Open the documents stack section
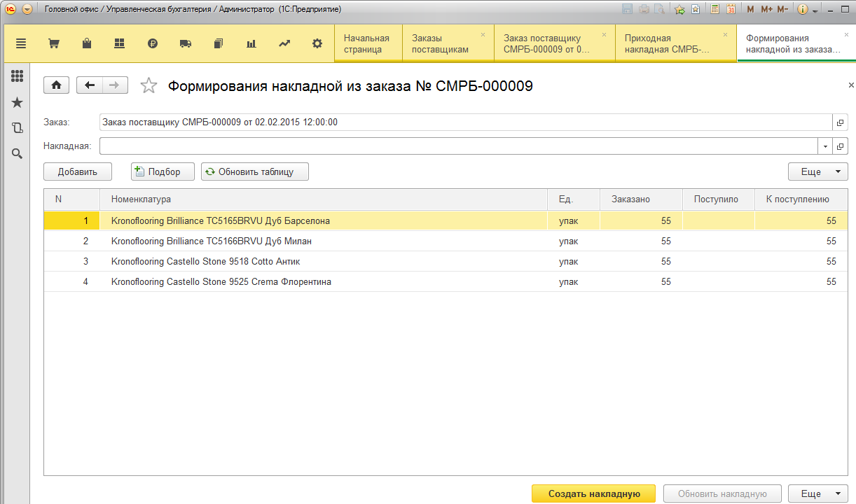This screenshot has width=856, height=504. 218,43
